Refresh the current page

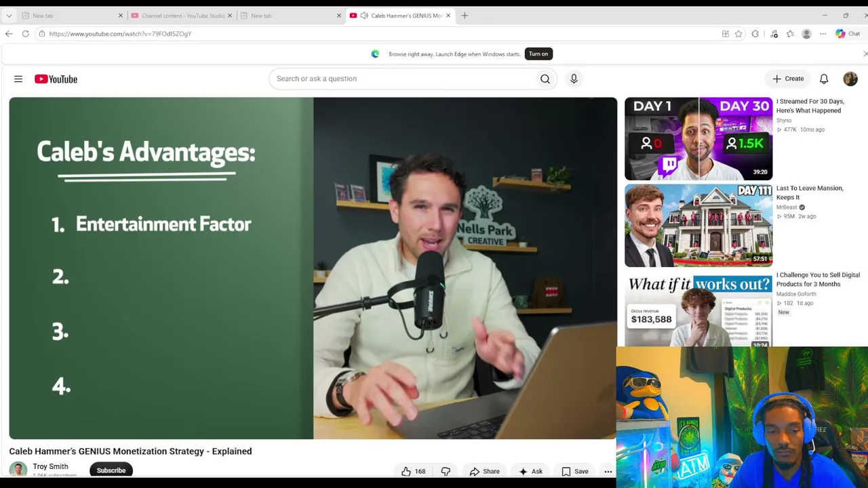point(25,34)
